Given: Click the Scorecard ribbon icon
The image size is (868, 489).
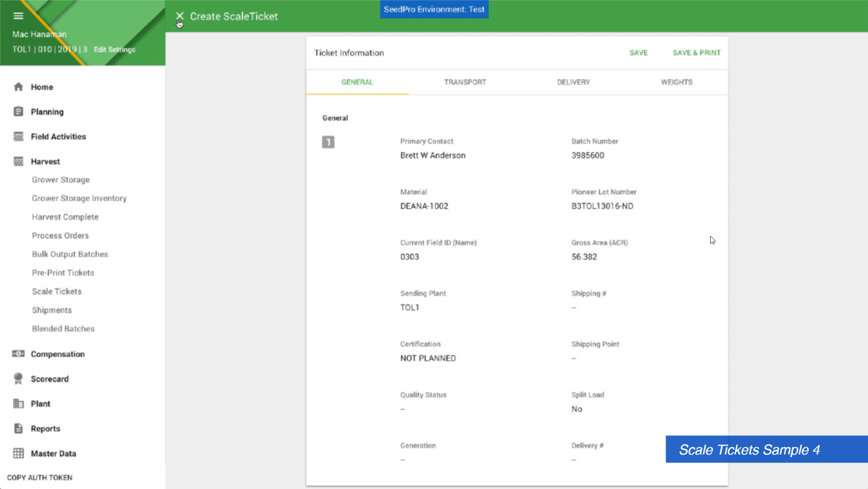Looking at the screenshot, I should [18, 379].
